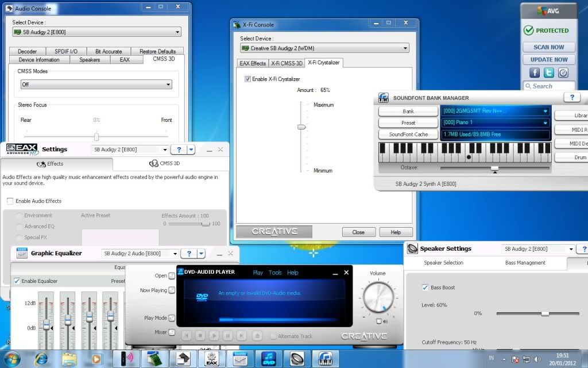Open the EAX Settings taskbar icon
This screenshot has width=588, height=368.
click(211, 359)
